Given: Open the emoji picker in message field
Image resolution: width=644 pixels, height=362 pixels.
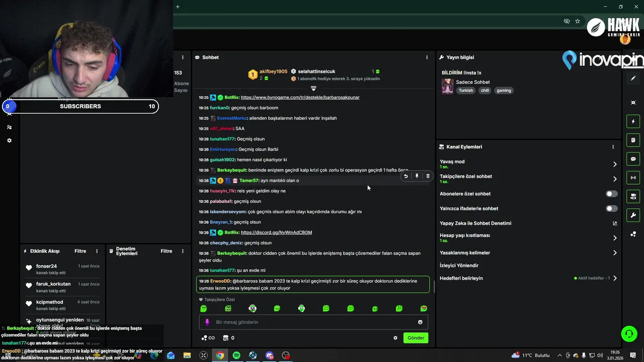Looking at the screenshot, I should point(420,322).
